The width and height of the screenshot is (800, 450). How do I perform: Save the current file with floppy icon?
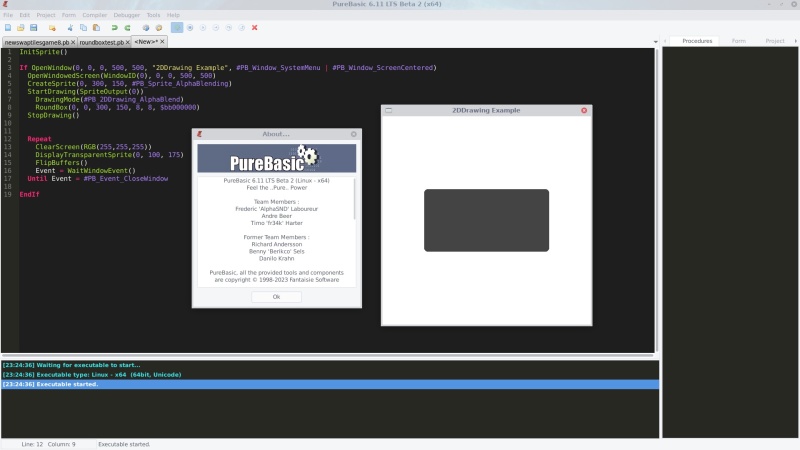coord(34,28)
